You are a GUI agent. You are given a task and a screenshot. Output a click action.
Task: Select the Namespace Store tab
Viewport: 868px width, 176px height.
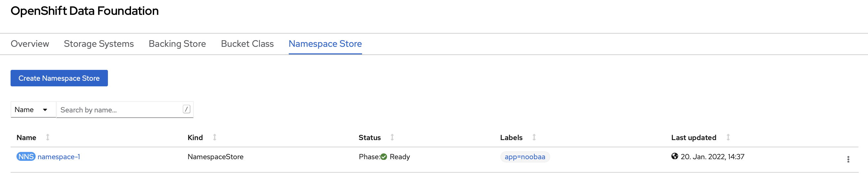point(325,44)
